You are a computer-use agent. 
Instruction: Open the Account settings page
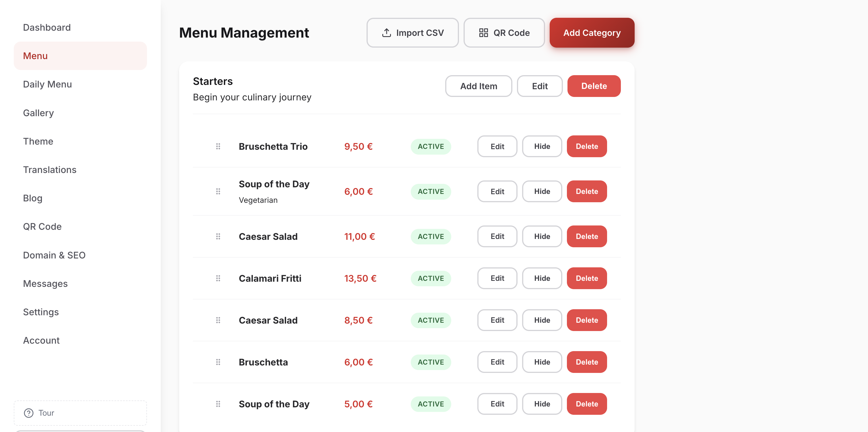pos(41,340)
